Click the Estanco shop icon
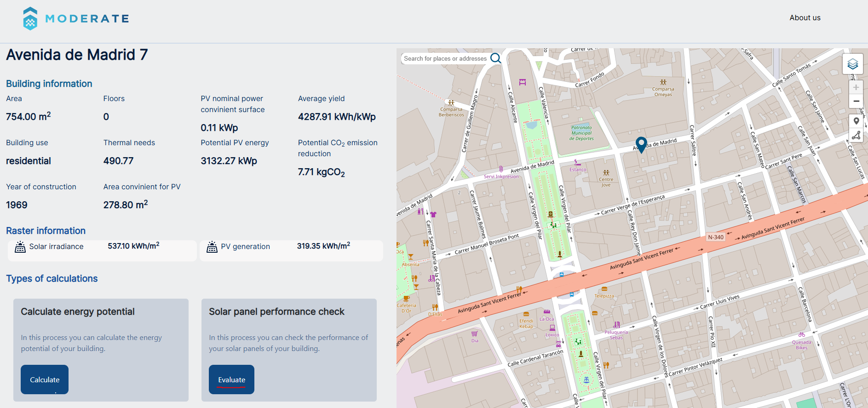Viewport: 868px width, 408px height. pos(577,163)
